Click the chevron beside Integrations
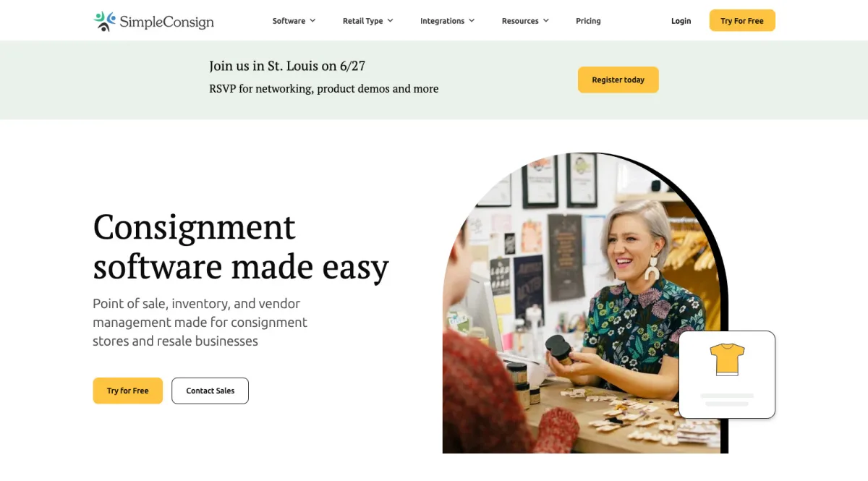This screenshot has width=868, height=481. coord(472,21)
